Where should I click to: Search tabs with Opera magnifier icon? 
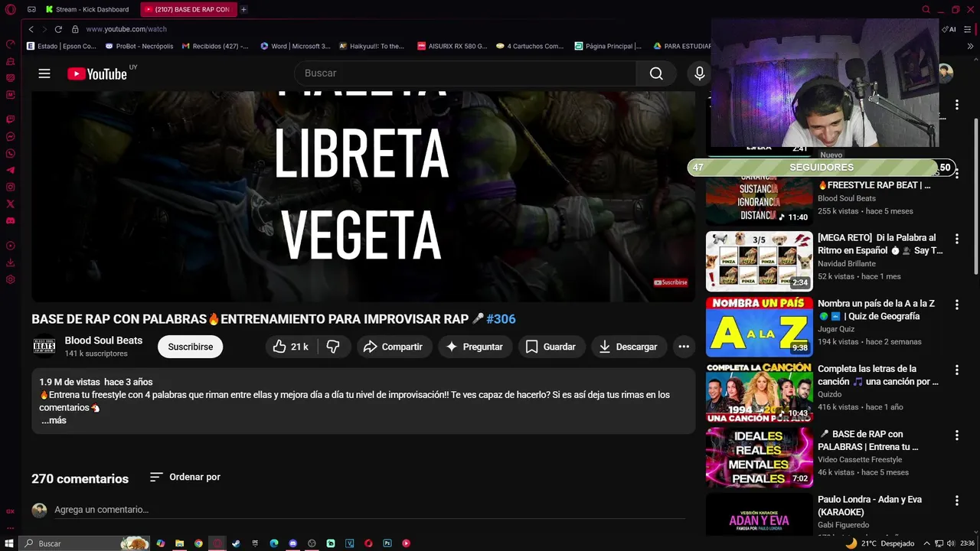tap(926, 9)
